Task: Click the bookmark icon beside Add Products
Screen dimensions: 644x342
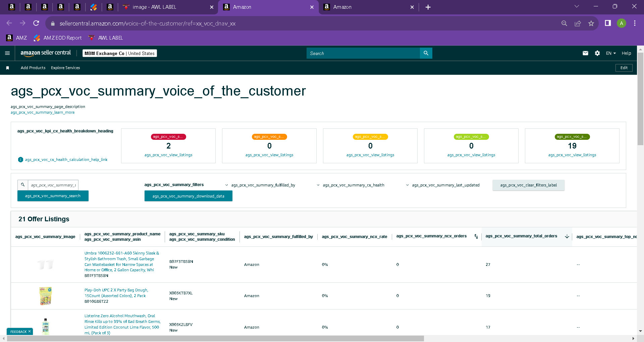Action: pos(7,68)
